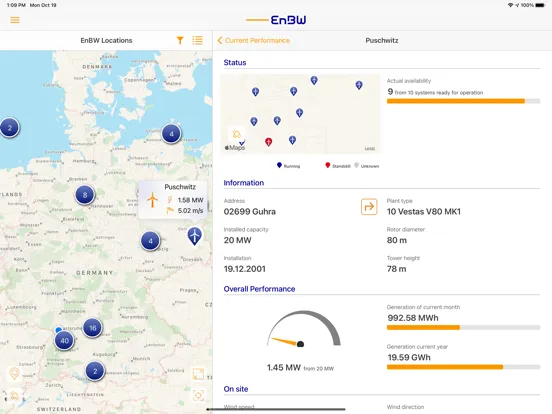Tap the back chevron beside Current Performance
This screenshot has width=552, height=414.
(x=220, y=40)
